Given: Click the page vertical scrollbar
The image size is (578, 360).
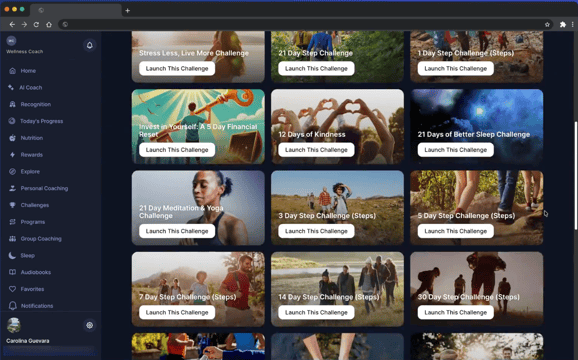Looking at the screenshot, I should click(575, 176).
